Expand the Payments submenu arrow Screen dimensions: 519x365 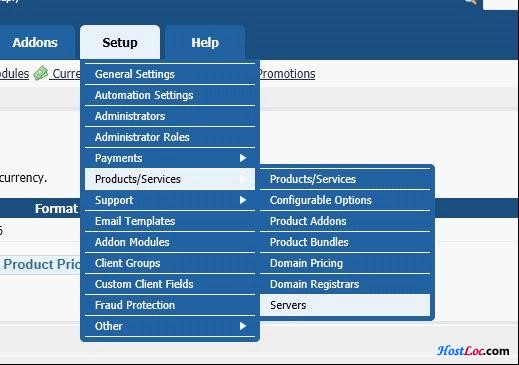tap(243, 158)
